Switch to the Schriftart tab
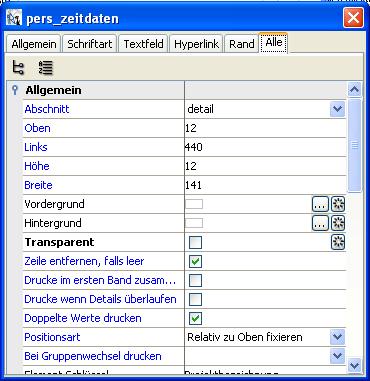Viewport: 370px width, 381px height. click(89, 44)
